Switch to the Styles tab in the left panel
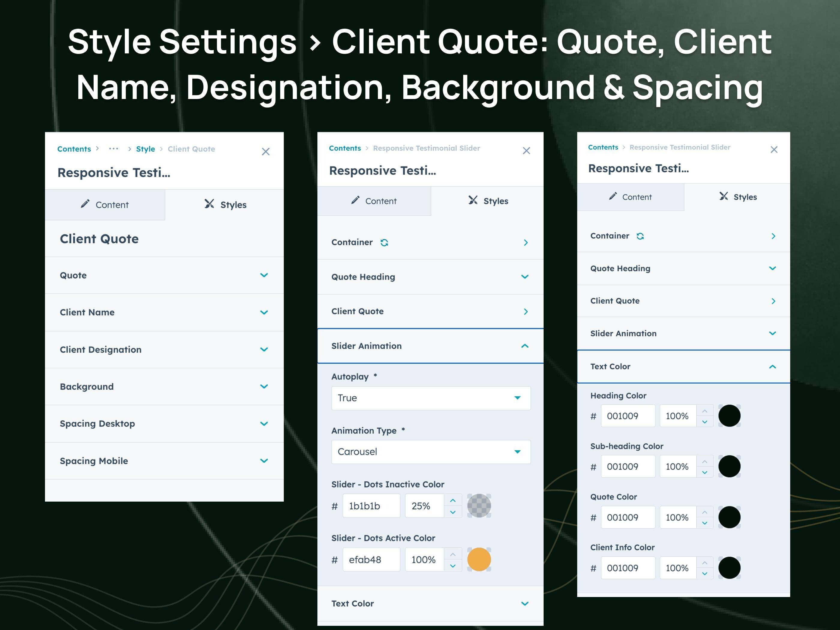The height and width of the screenshot is (630, 840). click(x=233, y=204)
